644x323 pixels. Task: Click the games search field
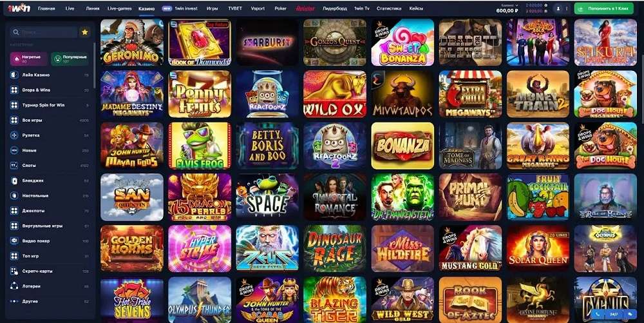coord(44,32)
